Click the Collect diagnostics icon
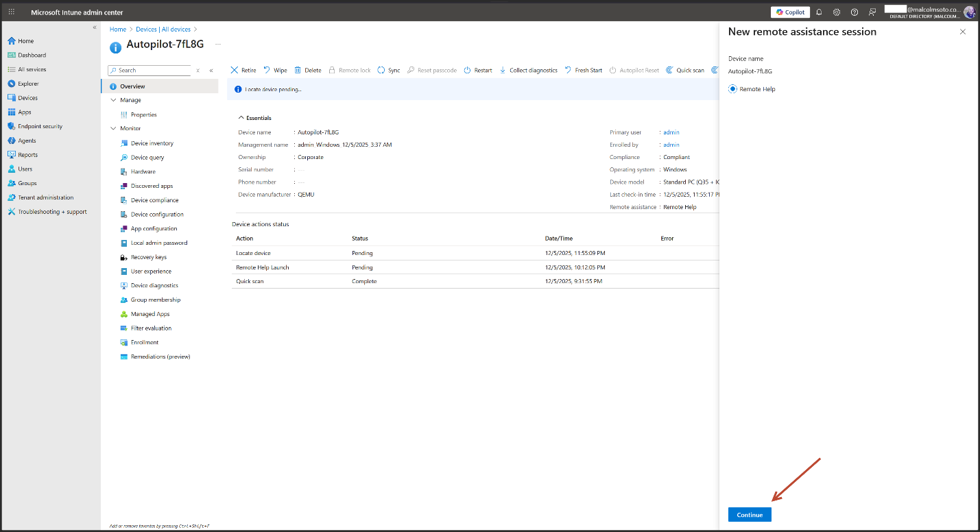Screen dimensions: 980x532 tap(503, 70)
